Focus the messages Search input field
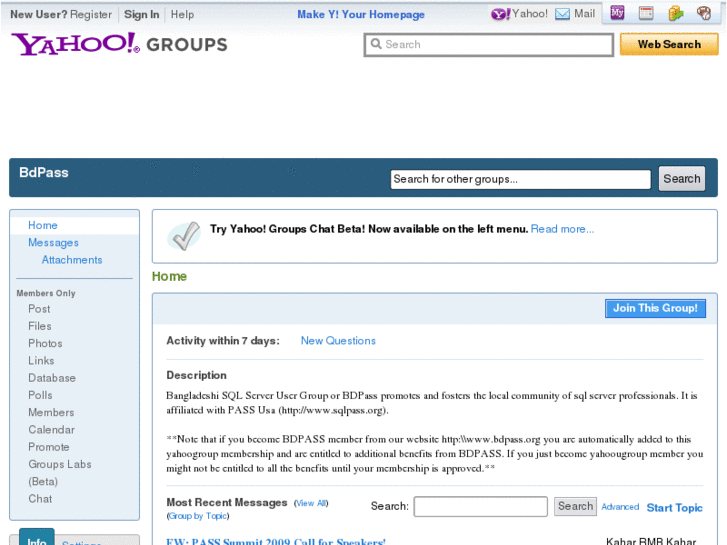The height and width of the screenshot is (545, 727). pos(480,507)
